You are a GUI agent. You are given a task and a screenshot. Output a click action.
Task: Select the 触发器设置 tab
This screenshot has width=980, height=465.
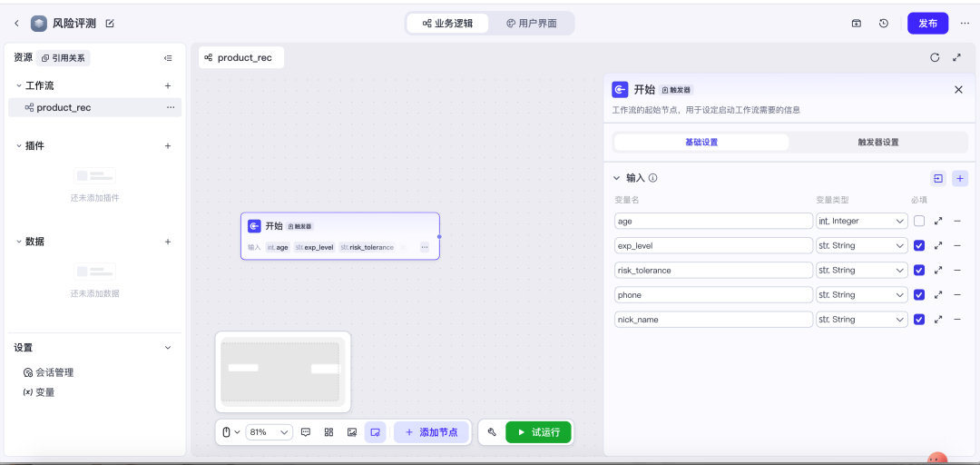[878, 142]
